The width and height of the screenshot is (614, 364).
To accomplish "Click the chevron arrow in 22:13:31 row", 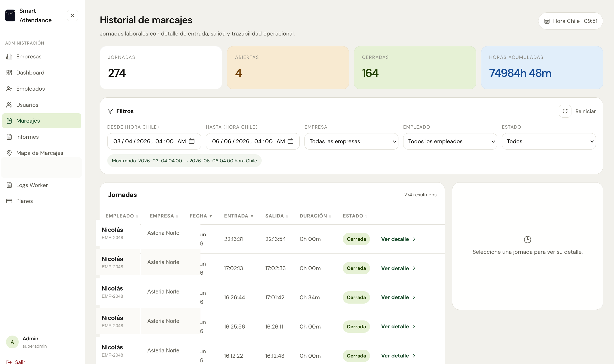I will click(414, 239).
